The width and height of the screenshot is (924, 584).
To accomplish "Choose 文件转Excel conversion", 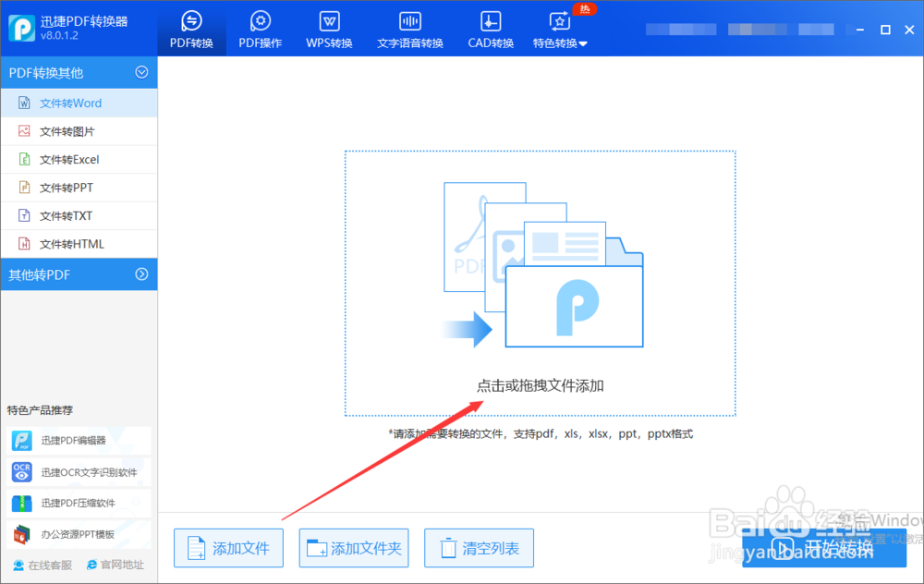I will [x=79, y=160].
